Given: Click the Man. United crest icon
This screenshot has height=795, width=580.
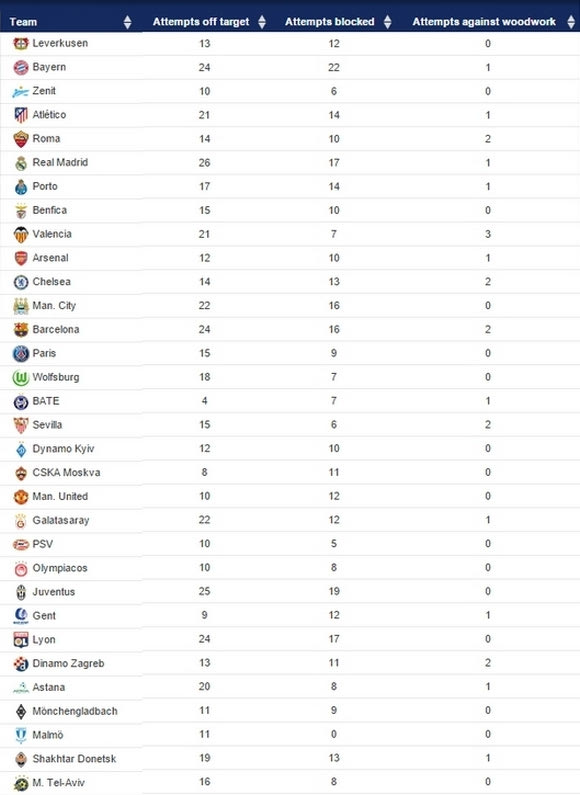Looking at the screenshot, I should tap(21, 496).
